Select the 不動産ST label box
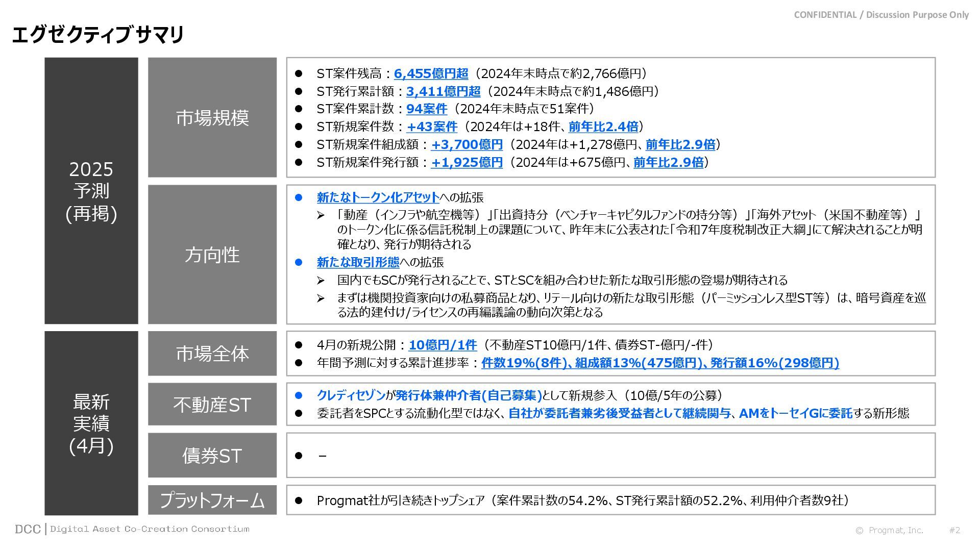This screenshot has width=980, height=551. (212, 404)
